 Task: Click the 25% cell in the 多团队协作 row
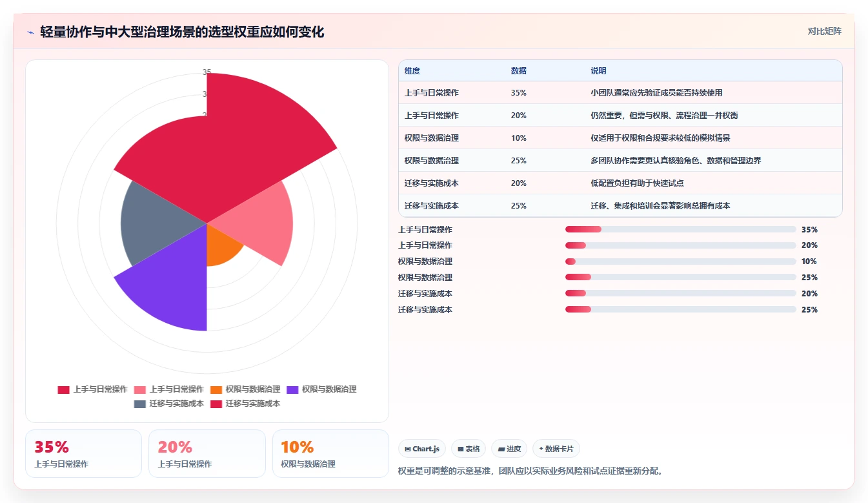coord(519,161)
